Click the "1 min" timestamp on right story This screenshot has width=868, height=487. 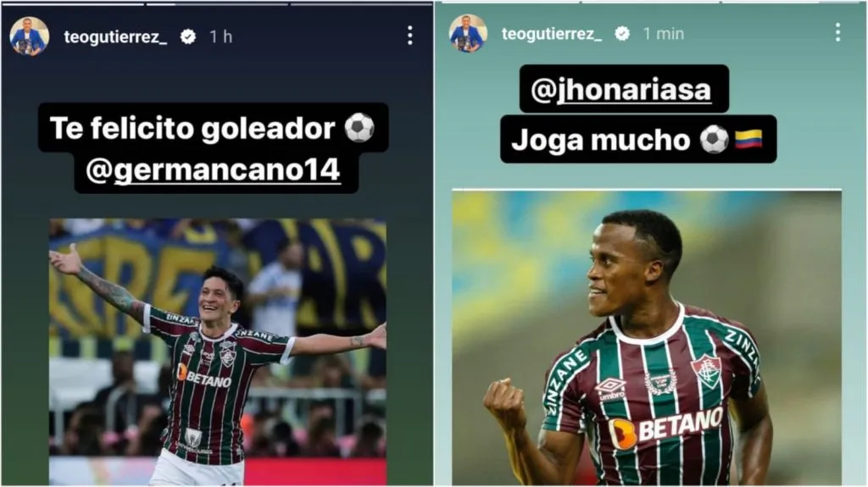coord(663,34)
